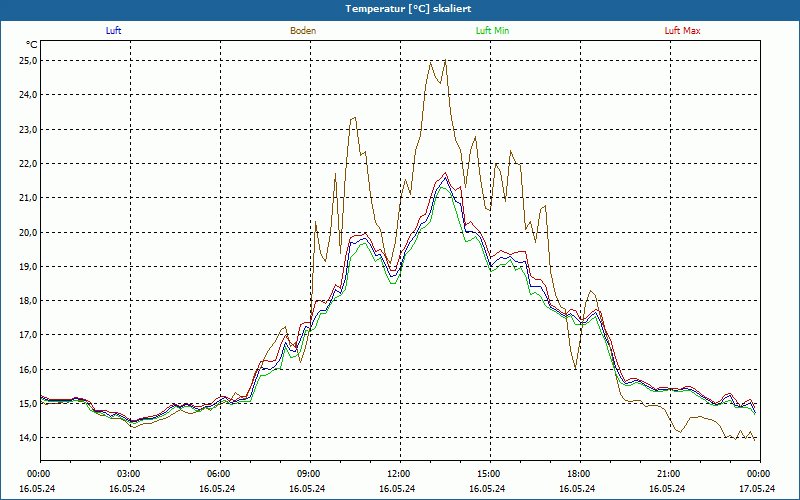800x500 pixels.
Task: Click the '°C' axis unit label
Action: click(32, 45)
